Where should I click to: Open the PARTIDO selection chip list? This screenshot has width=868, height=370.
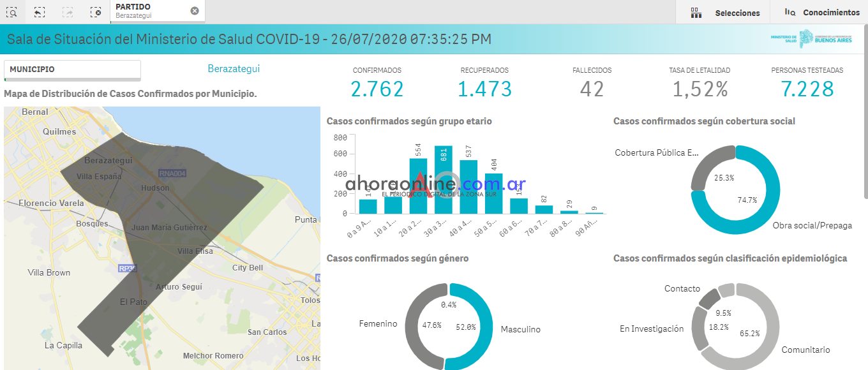point(150,11)
